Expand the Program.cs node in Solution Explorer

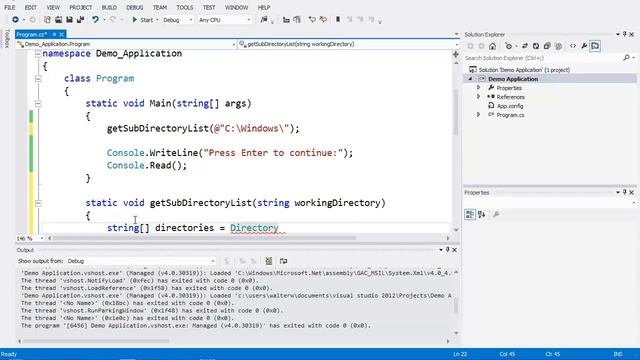tap(478, 115)
